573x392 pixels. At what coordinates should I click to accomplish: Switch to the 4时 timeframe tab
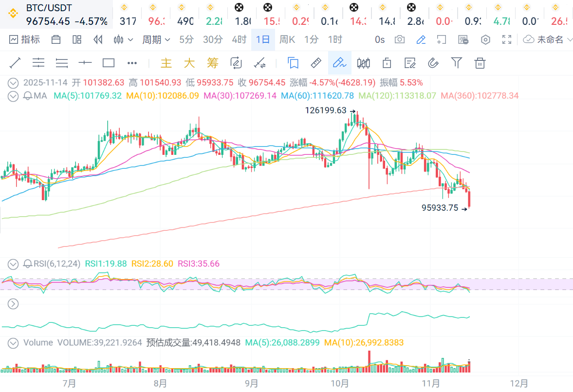(x=239, y=39)
